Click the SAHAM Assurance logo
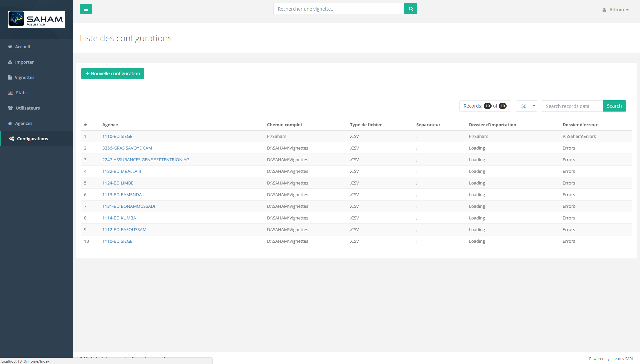The width and height of the screenshot is (640, 364). [x=36, y=19]
